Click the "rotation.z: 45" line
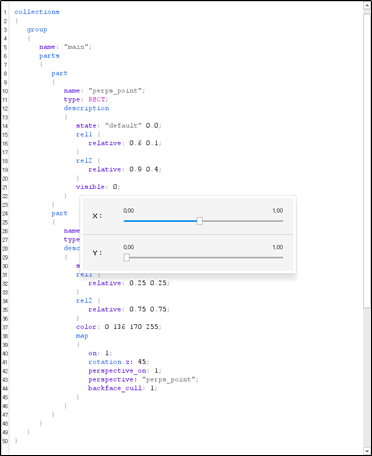Image resolution: width=372 pixels, height=456 pixels. (119, 362)
